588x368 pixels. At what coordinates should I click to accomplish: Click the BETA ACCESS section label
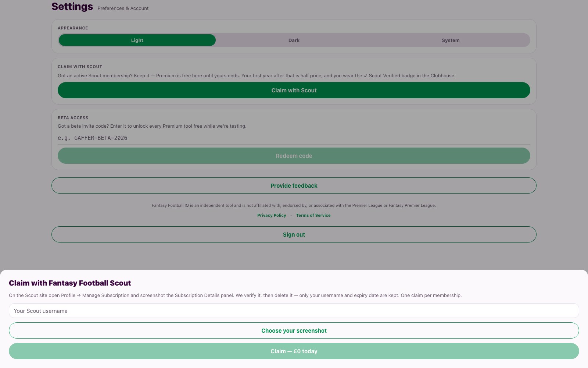(x=73, y=118)
